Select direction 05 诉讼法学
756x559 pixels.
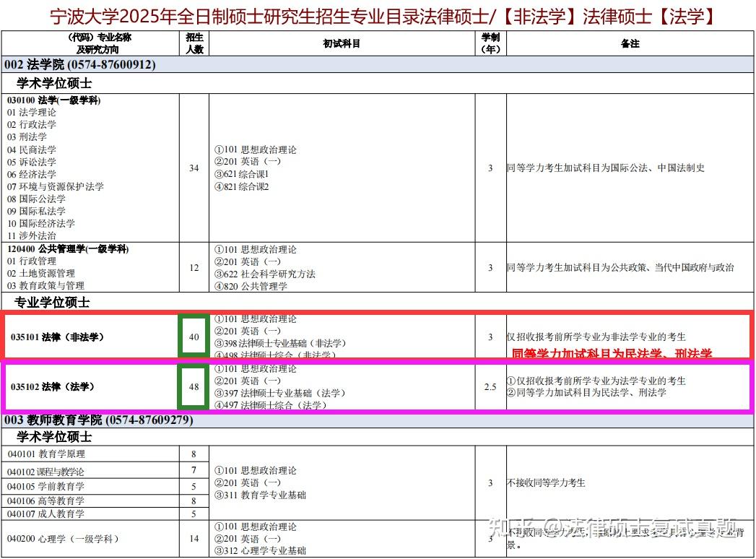tap(31, 162)
